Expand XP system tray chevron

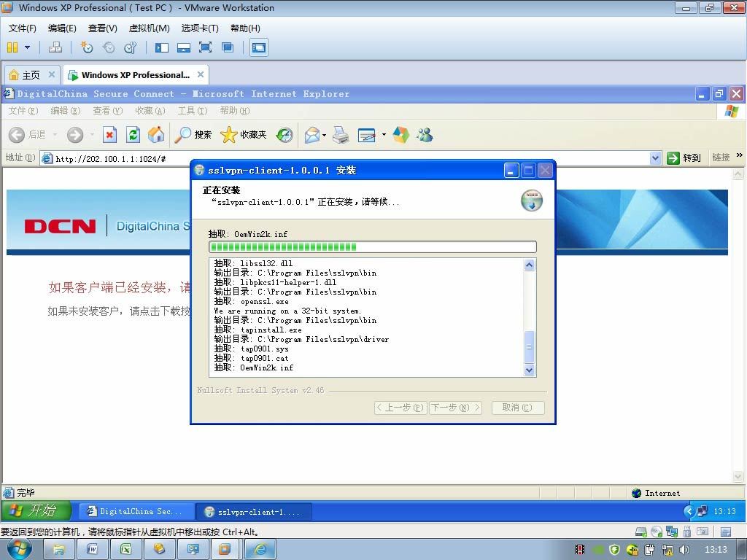pyautogui.click(x=689, y=511)
